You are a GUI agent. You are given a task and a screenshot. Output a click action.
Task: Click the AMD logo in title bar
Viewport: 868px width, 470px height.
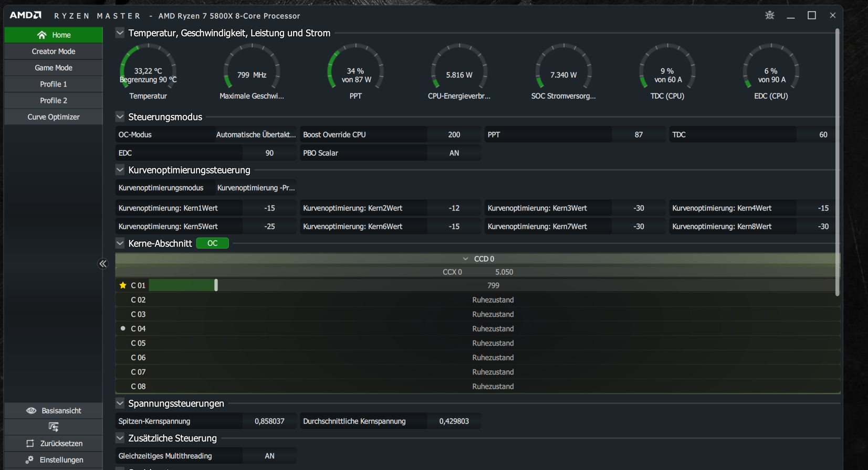pos(25,15)
